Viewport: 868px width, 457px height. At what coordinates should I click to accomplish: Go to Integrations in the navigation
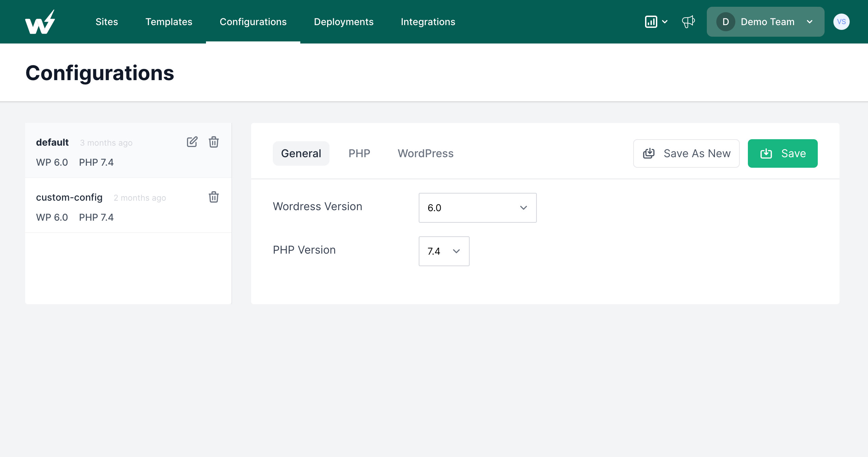click(428, 22)
